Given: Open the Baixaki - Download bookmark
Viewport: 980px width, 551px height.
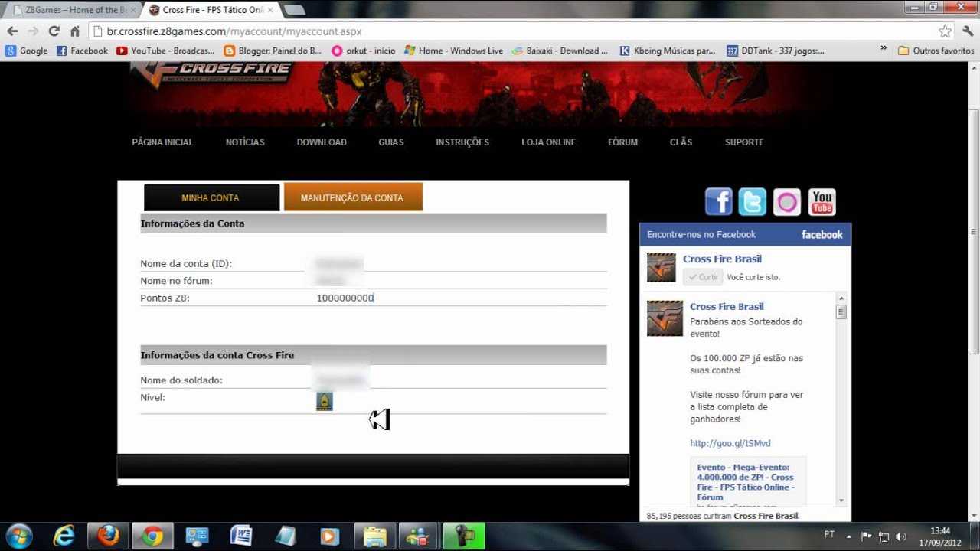Looking at the screenshot, I should tap(560, 51).
